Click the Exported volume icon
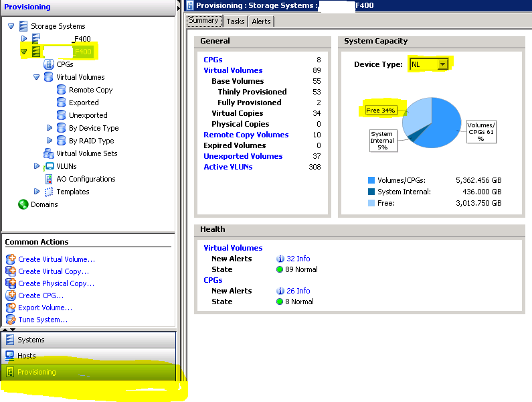532x402 pixels. (61, 103)
